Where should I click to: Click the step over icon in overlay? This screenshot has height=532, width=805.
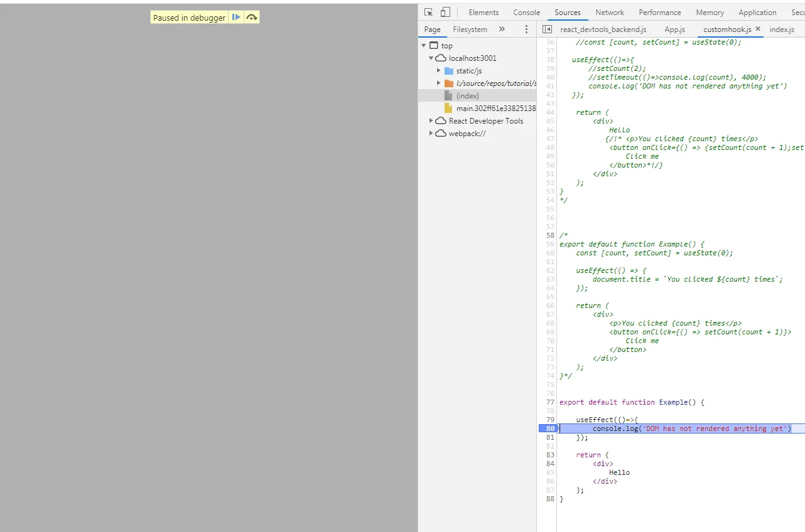pyautogui.click(x=252, y=18)
